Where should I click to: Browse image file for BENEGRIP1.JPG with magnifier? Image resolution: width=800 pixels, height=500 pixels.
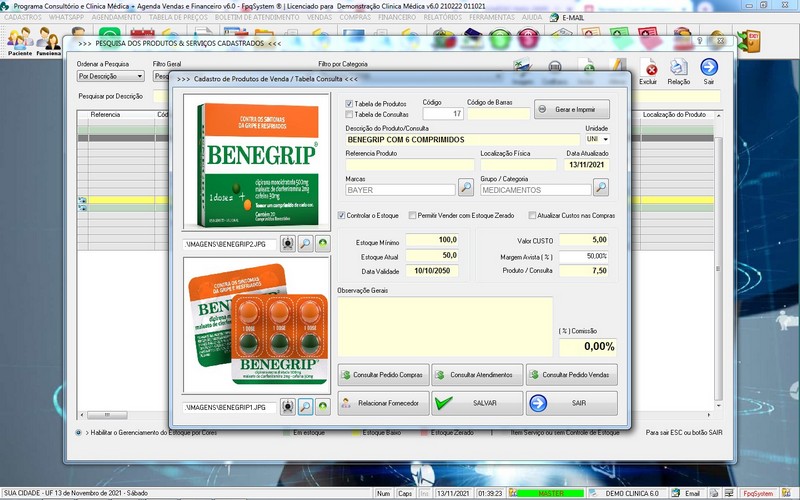tap(305, 407)
